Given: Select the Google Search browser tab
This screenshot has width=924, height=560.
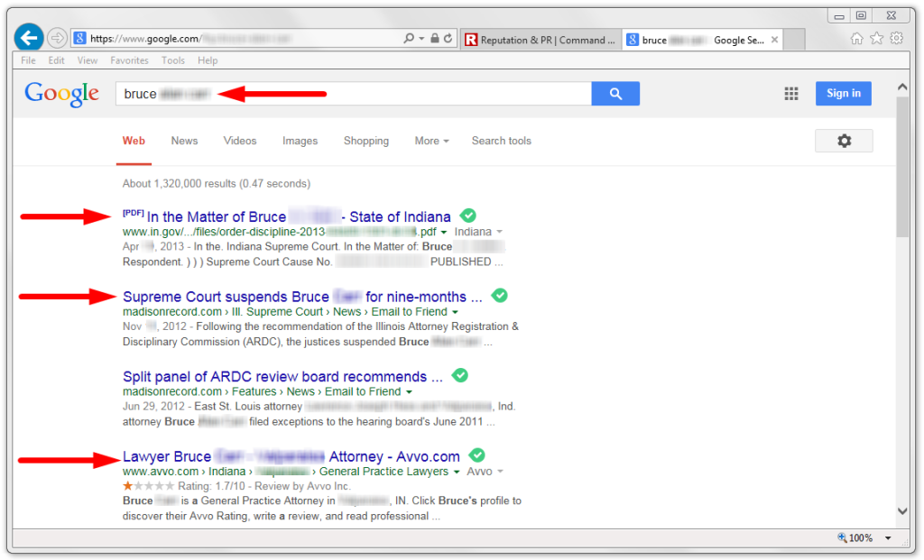Looking at the screenshot, I should coord(701,40).
